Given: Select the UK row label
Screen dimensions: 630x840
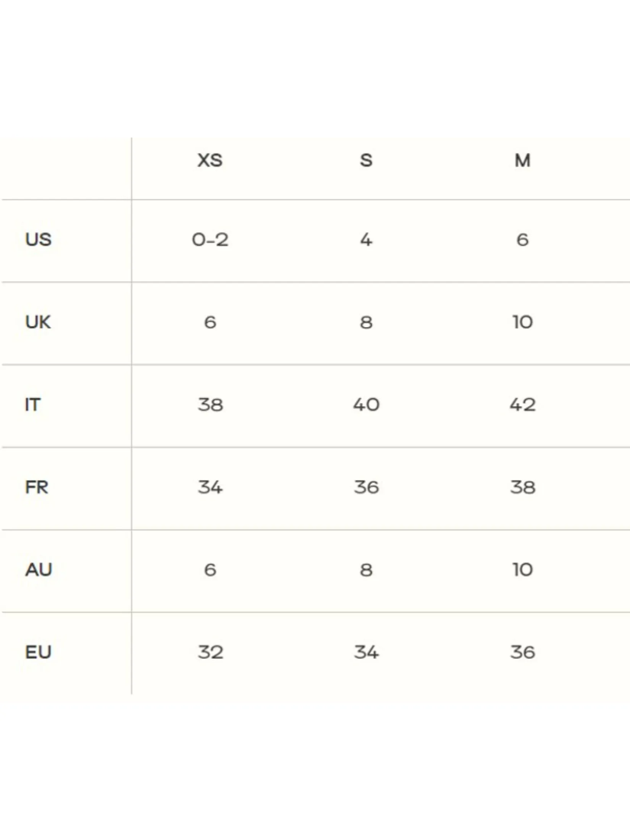Looking at the screenshot, I should coord(38,322).
